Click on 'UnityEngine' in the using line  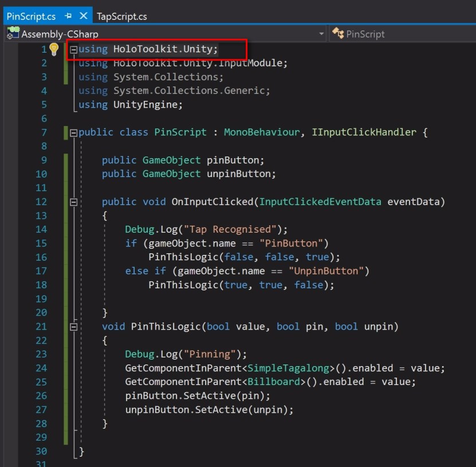coord(145,105)
